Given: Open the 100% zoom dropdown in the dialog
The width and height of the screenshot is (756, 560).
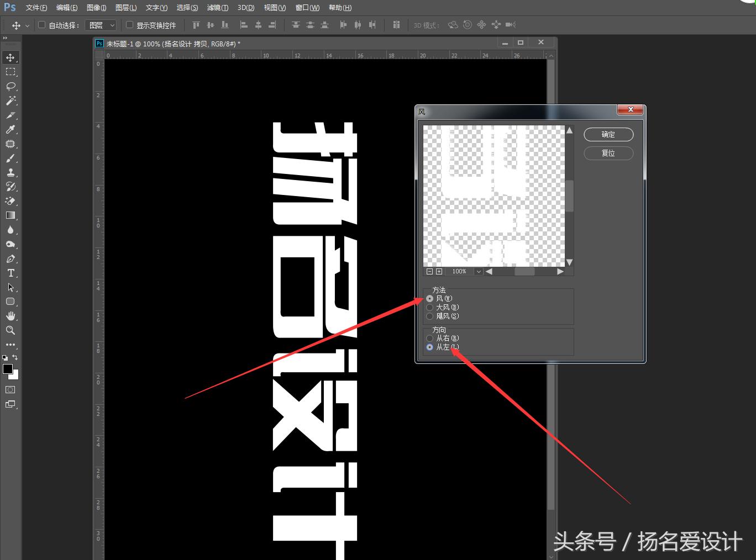Looking at the screenshot, I should 479,271.
